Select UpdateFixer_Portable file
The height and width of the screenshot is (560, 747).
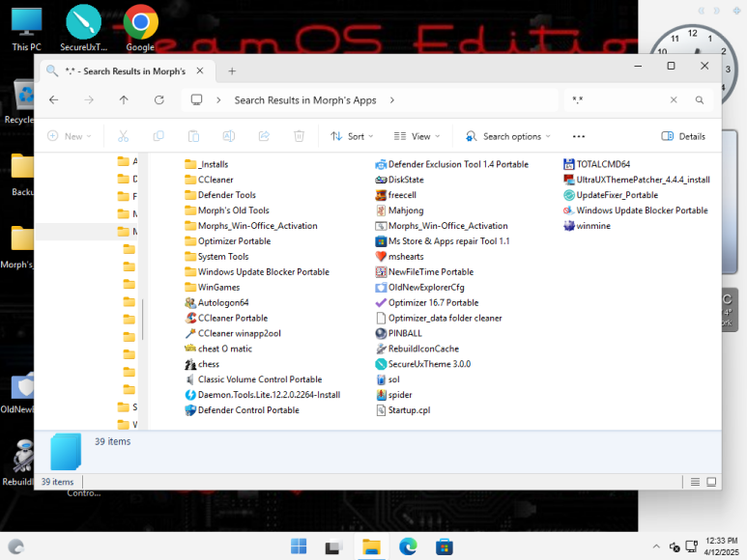point(611,195)
